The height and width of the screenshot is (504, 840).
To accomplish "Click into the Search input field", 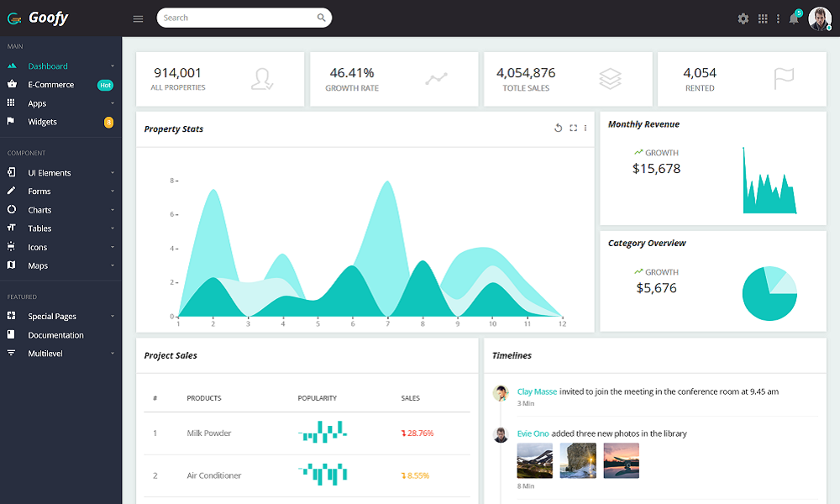I will 235,18.
